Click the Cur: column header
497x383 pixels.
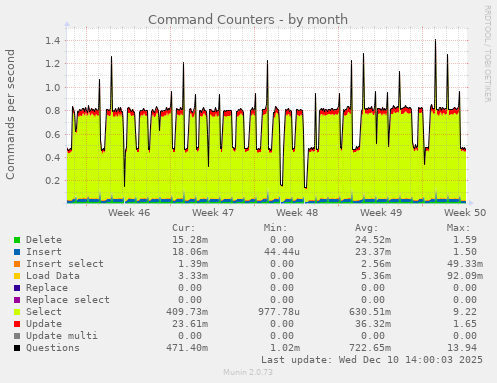[x=184, y=228]
